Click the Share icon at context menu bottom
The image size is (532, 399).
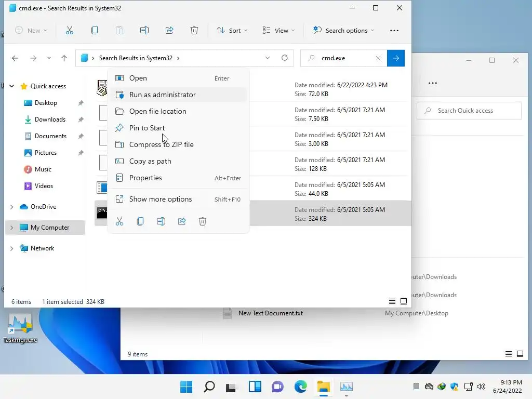coord(182,221)
